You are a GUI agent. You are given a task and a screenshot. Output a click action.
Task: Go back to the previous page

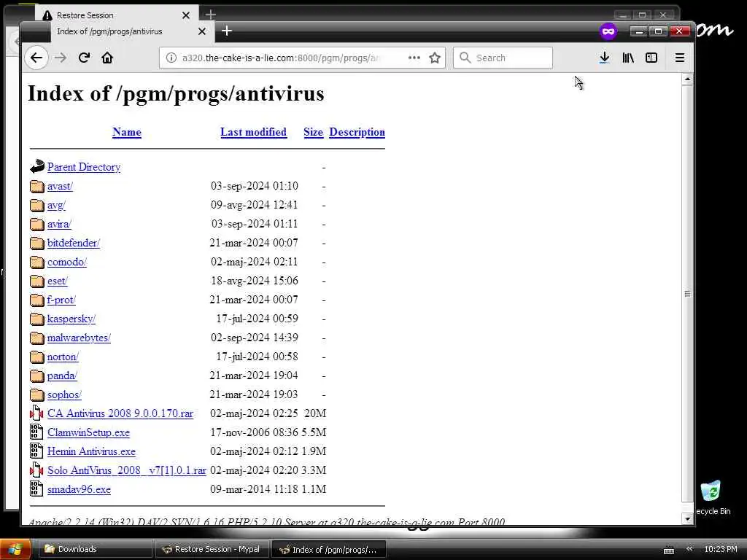point(36,58)
